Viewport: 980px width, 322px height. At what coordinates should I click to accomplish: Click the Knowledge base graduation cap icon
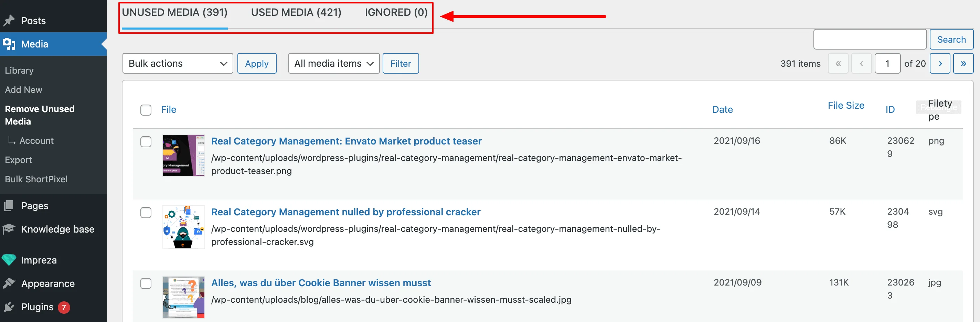9,229
